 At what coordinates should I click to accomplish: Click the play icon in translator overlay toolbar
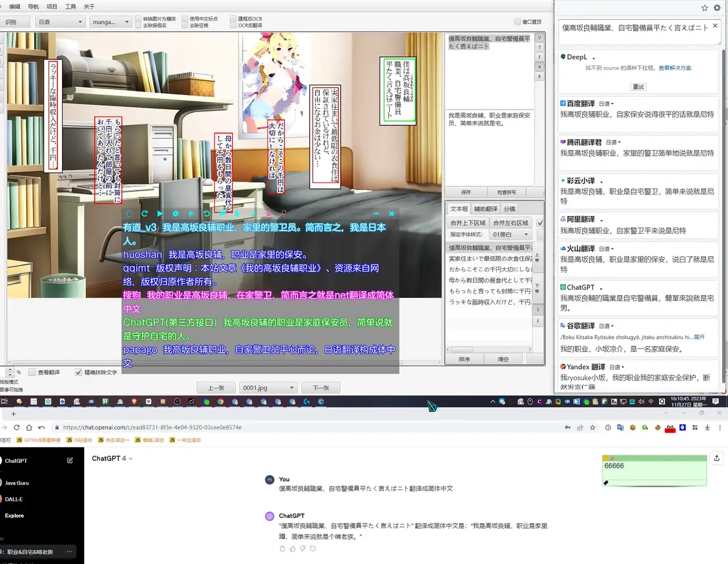pyautogui.click(x=160, y=214)
